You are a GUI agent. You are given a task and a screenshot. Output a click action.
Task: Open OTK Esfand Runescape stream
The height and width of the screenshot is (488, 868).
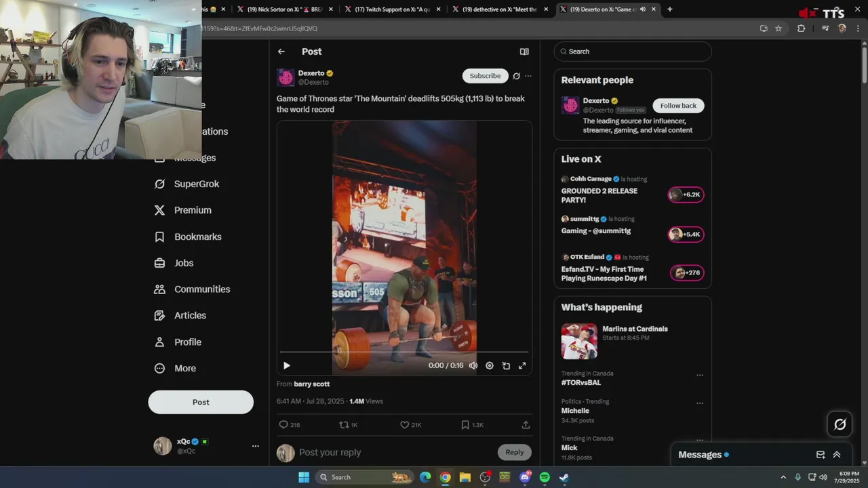[633, 268]
